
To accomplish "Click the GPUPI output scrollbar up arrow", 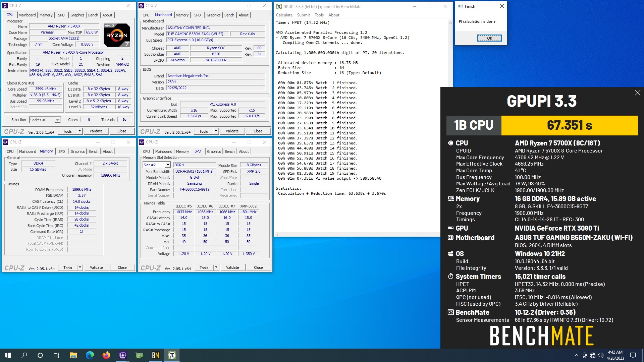I will pyautogui.click(x=450, y=23).
